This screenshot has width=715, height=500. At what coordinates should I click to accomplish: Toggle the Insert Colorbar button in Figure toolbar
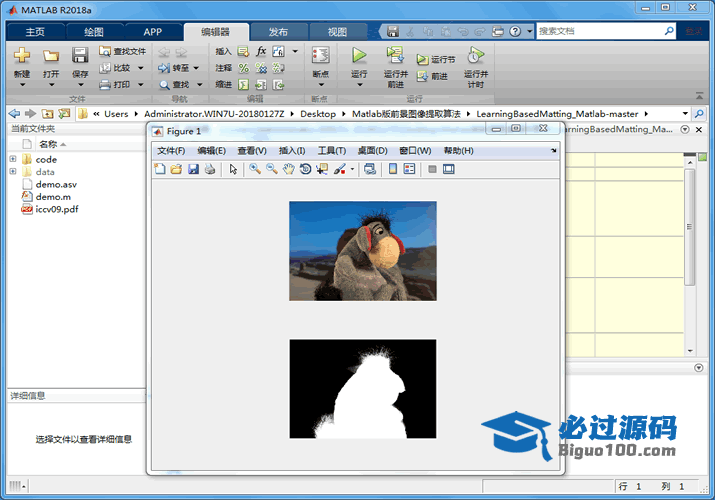(x=392, y=169)
